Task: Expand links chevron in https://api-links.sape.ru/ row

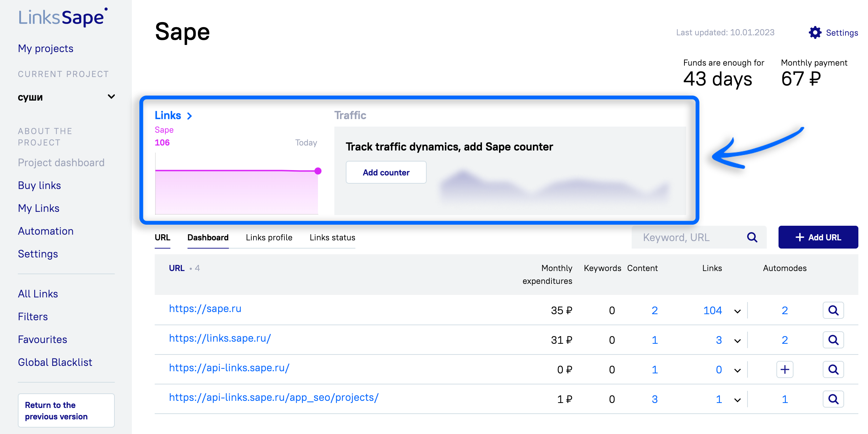Action: pos(738,371)
